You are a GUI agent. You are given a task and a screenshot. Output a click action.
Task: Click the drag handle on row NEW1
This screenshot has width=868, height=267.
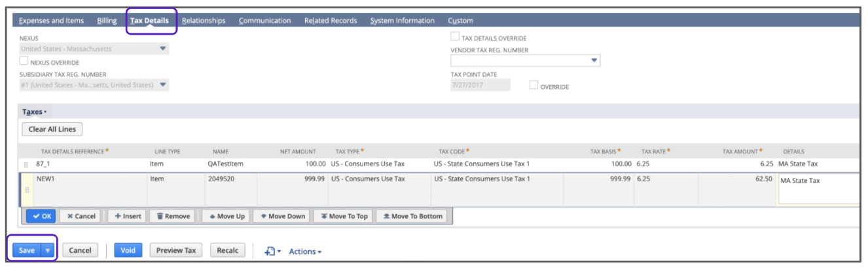pyautogui.click(x=26, y=190)
